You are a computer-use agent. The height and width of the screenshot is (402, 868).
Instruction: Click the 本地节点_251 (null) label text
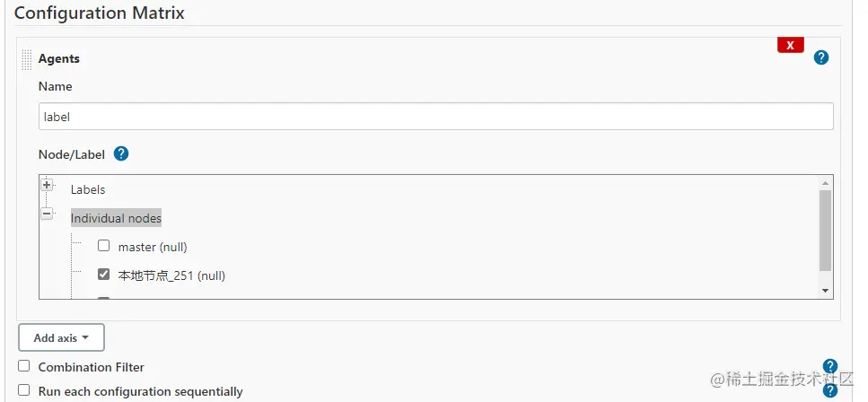point(171,275)
